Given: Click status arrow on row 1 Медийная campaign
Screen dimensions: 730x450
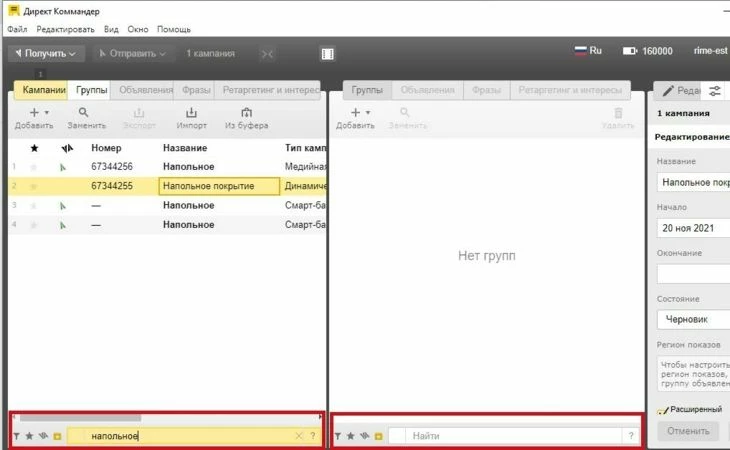Looking at the screenshot, I should click(x=63, y=167).
